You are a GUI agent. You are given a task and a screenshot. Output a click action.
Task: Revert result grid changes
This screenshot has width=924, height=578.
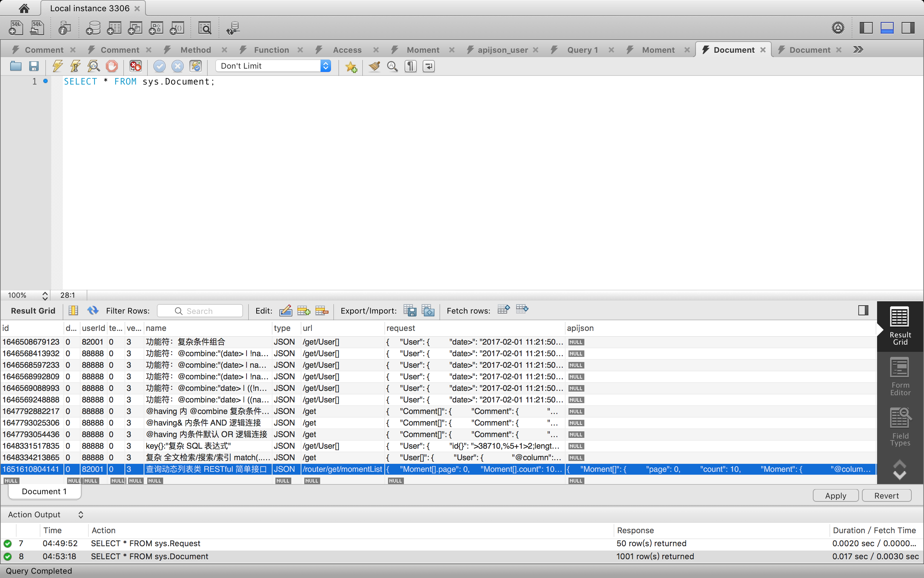[886, 495]
